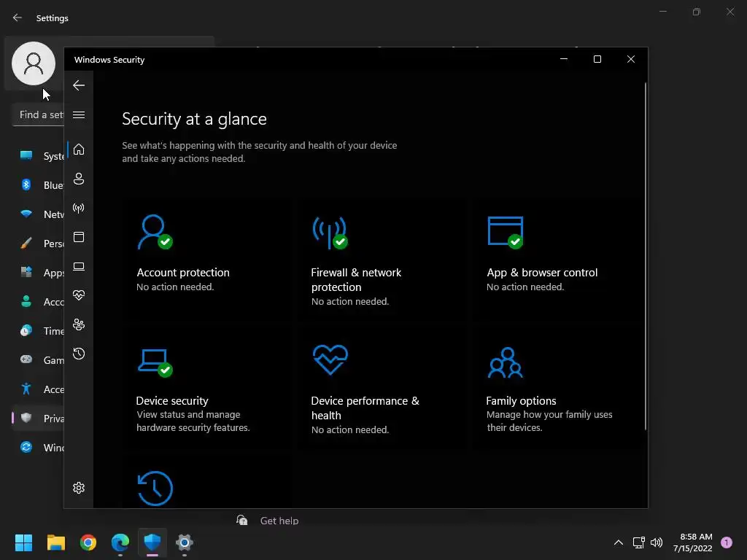Open Windows Security settings gear in the sidebar
Image resolution: width=747 pixels, height=560 pixels.
79,488
